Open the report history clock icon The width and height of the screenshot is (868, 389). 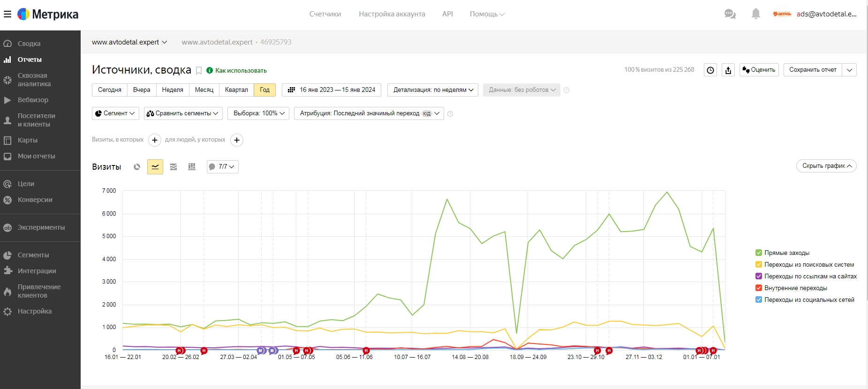click(x=710, y=70)
